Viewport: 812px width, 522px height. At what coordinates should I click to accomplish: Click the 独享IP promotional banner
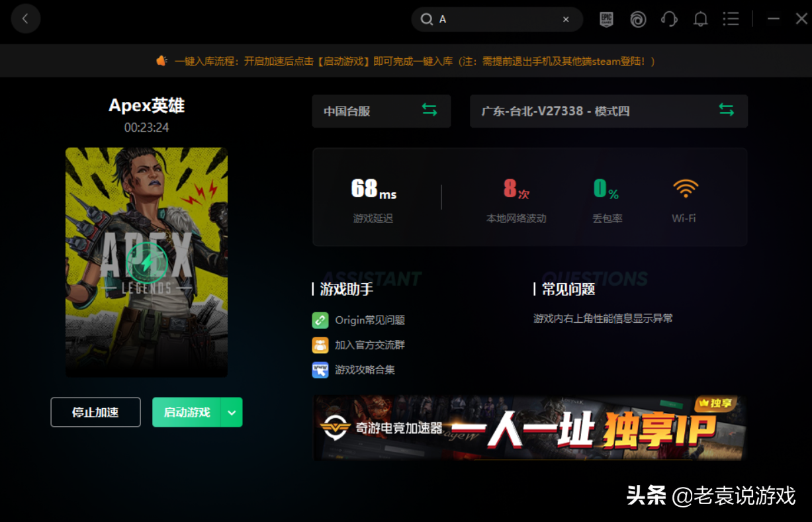click(529, 428)
